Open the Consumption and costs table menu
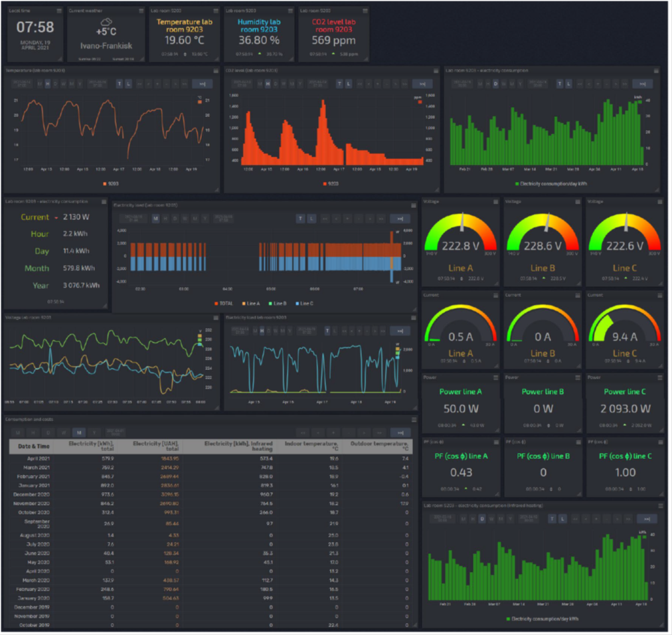 click(x=414, y=420)
